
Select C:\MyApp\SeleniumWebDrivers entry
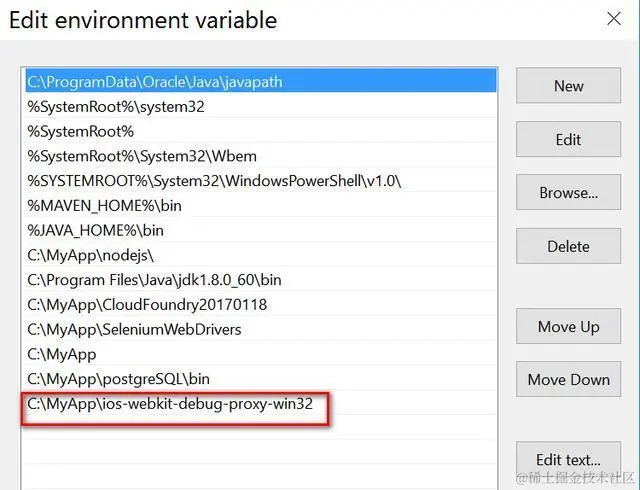261,329
